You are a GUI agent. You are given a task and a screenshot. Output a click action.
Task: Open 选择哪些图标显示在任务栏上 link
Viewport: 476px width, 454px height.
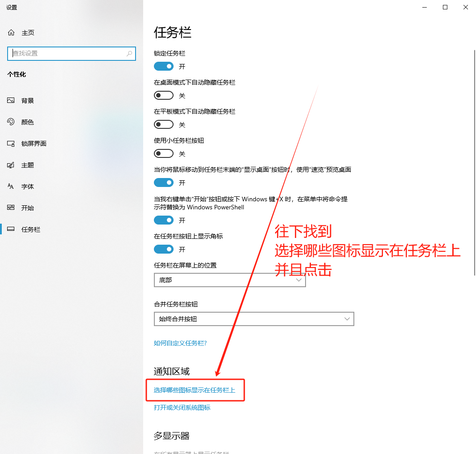195,390
